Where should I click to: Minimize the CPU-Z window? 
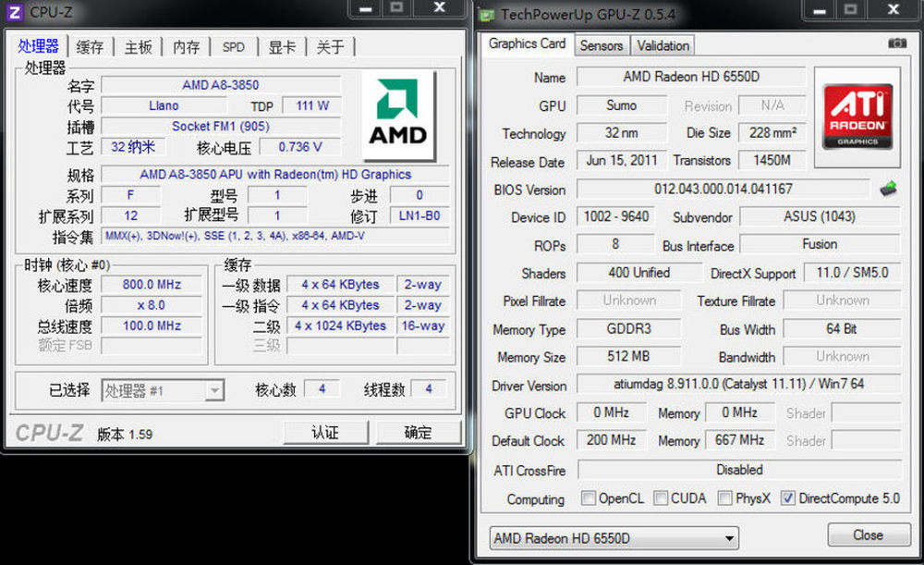click(x=365, y=8)
